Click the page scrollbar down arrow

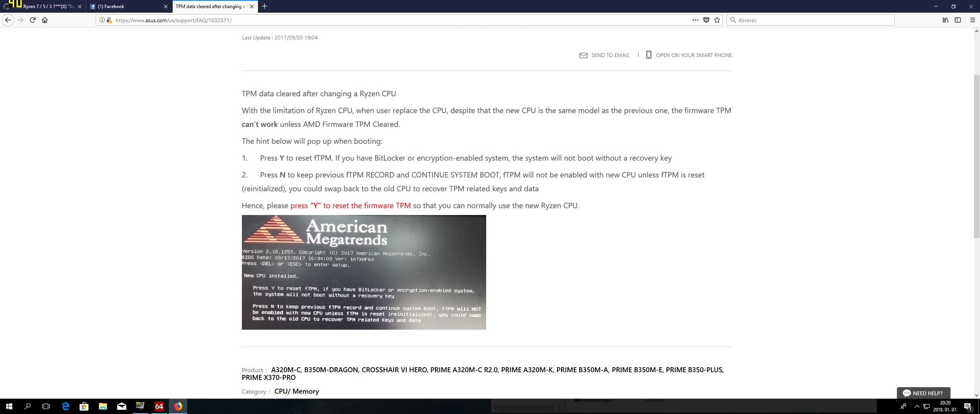[976, 396]
